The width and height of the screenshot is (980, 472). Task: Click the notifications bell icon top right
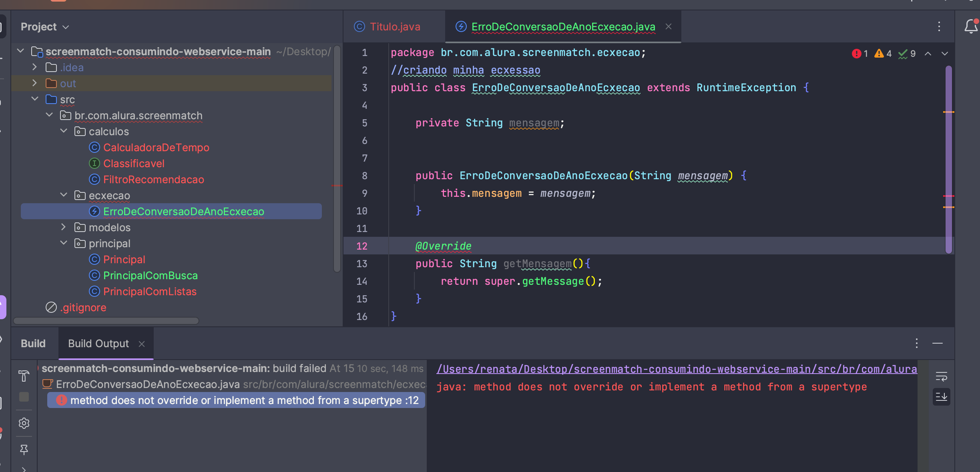tap(969, 26)
